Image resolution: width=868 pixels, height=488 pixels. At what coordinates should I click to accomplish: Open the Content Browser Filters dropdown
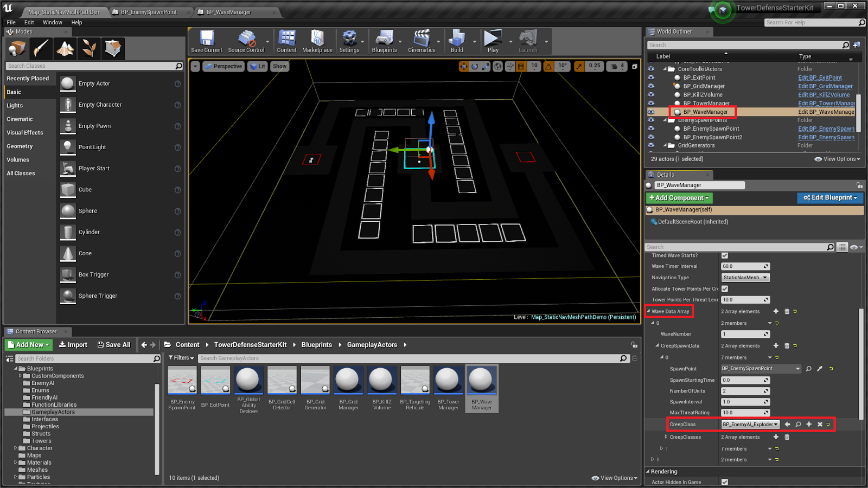[181, 358]
